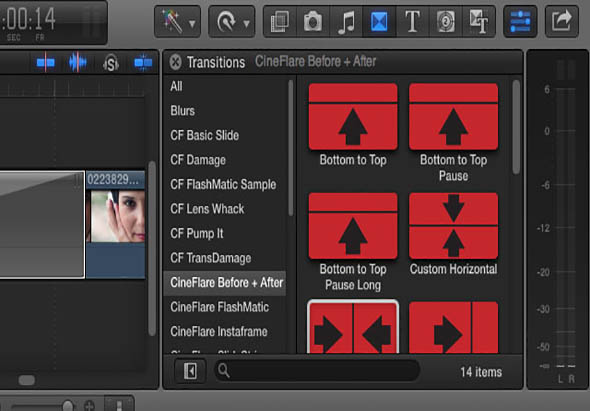Viewport: 590px width, 411px height.
Task: Toggle the Inspector panel
Action: pos(520,21)
